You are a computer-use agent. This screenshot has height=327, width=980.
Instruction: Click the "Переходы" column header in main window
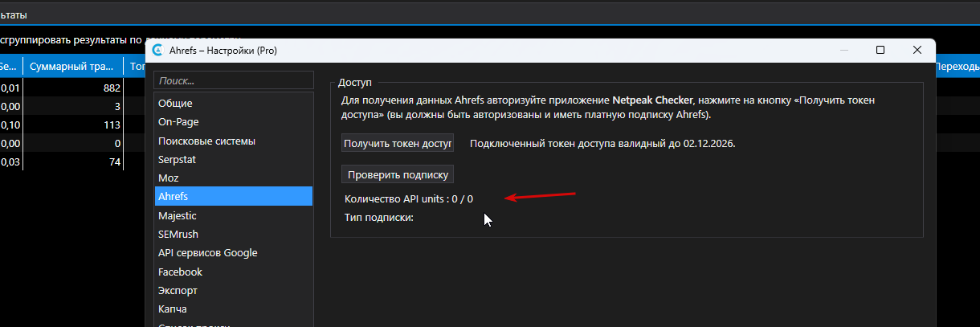(958, 66)
